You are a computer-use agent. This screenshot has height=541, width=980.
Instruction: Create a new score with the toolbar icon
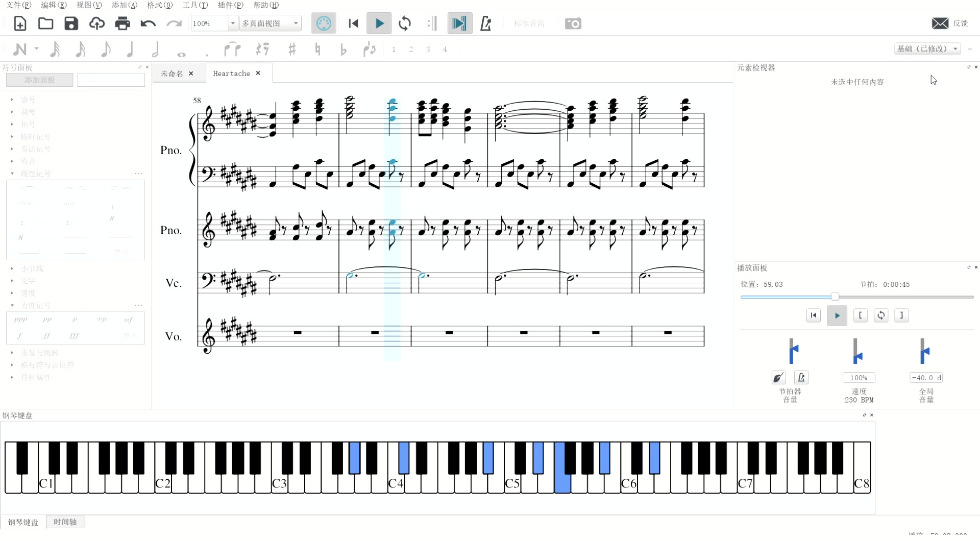click(20, 23)
